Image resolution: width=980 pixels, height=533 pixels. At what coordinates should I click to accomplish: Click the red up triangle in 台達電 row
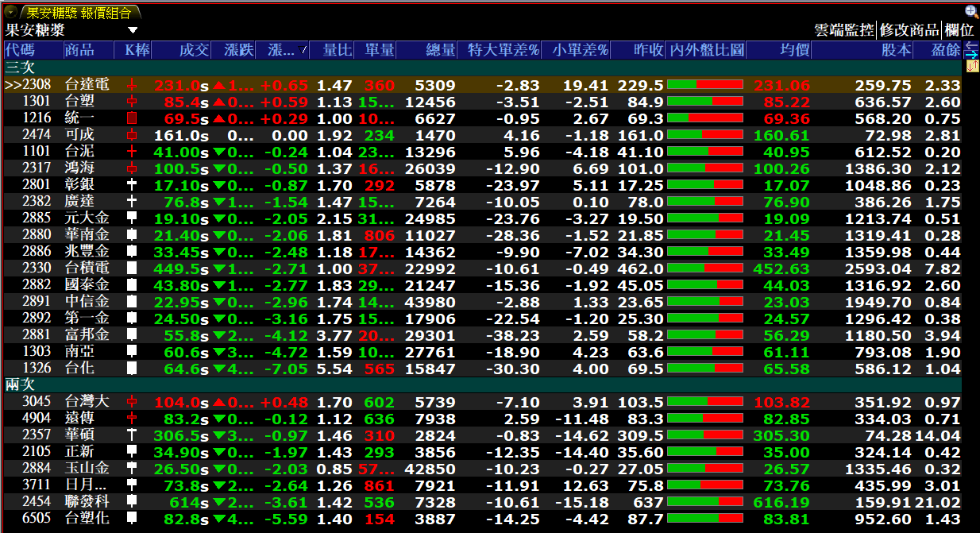pyautogui.click(x=218, y=85)
